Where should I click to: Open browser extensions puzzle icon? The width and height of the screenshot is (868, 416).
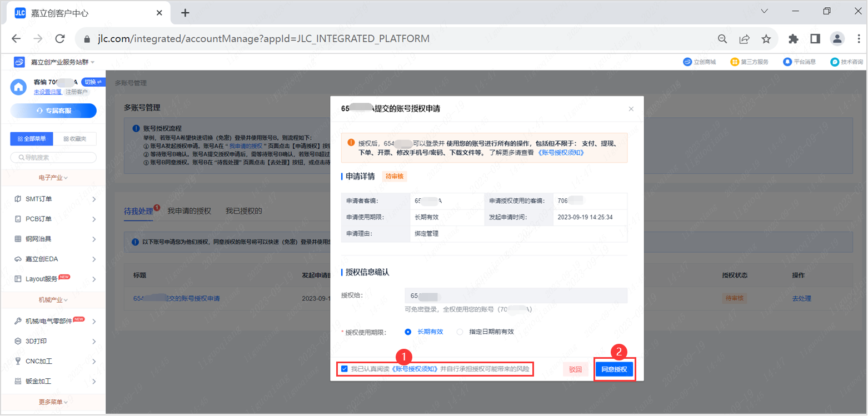click(x=794, y=39)
